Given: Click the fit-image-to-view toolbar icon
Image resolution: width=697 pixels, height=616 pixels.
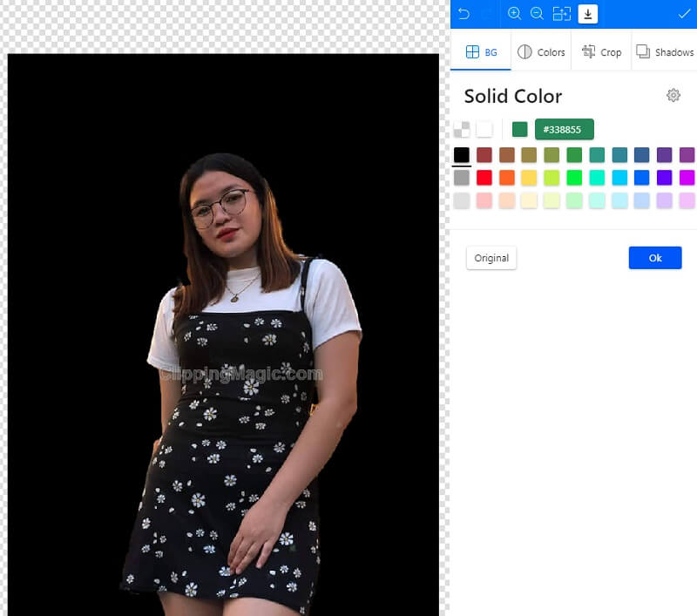Looking at the screenshot, I should pos(561,14).
